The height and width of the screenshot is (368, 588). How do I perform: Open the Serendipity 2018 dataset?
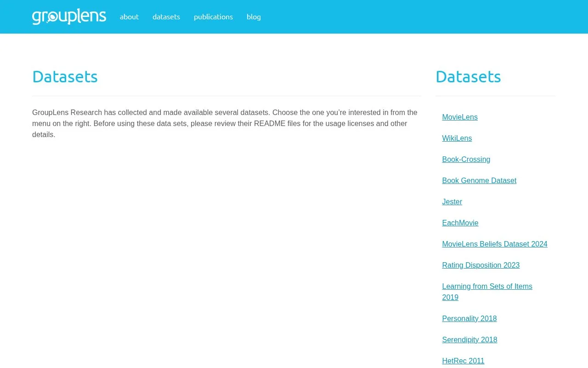coord(469,340)
